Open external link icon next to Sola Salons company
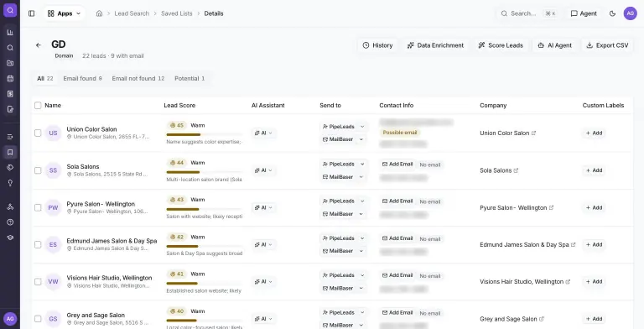The image size is (644, 329). tap(516, 170)
